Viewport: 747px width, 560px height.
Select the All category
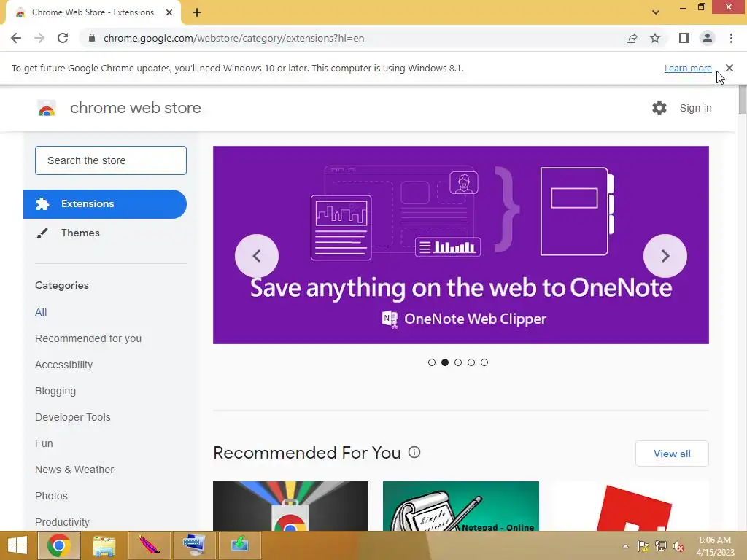[x=41, y=312]
